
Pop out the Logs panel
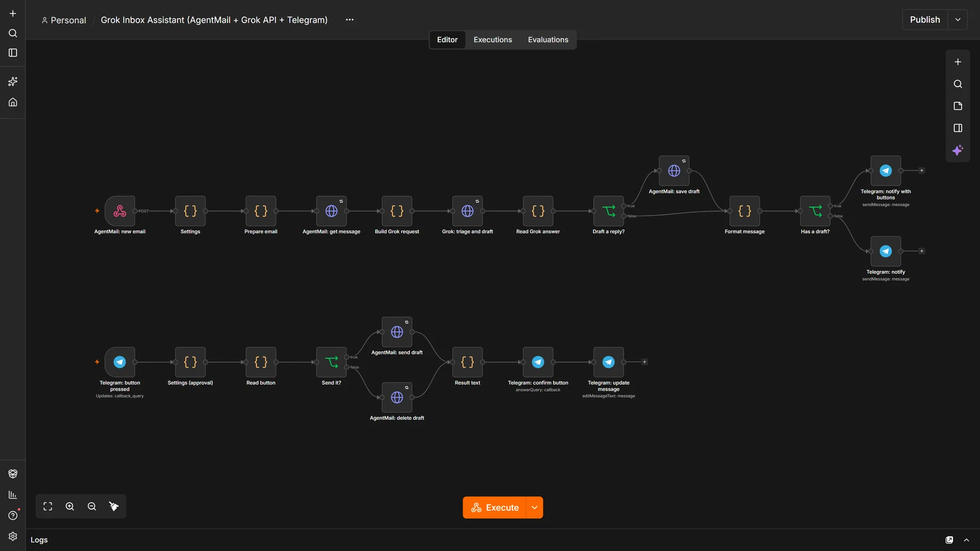tap(949, 540)
